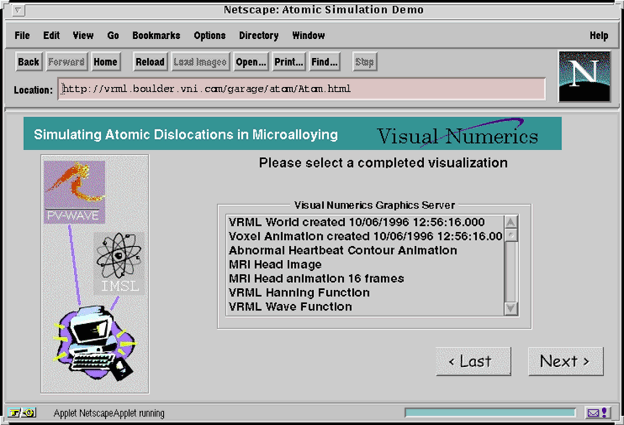Click the Load Images button

(x=200, y=62)
